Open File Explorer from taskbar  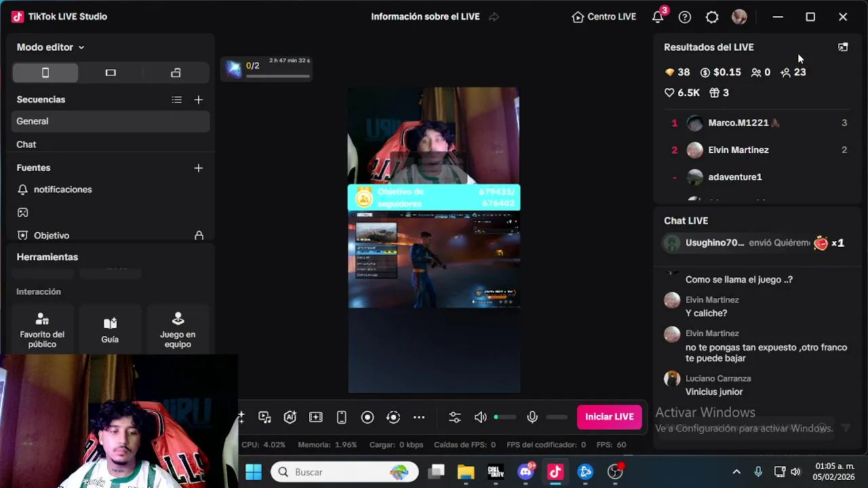[x=466, y=472]
